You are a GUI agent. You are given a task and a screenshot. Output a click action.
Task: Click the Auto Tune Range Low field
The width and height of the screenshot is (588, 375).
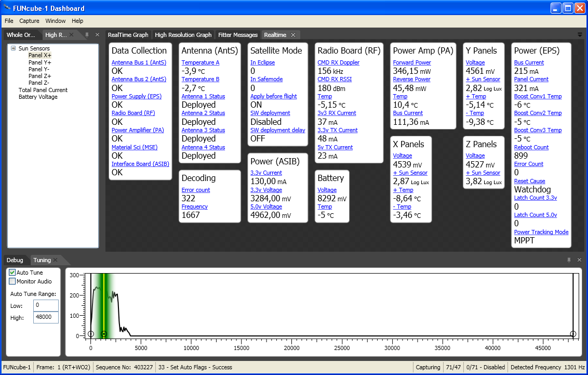point(46,305)
